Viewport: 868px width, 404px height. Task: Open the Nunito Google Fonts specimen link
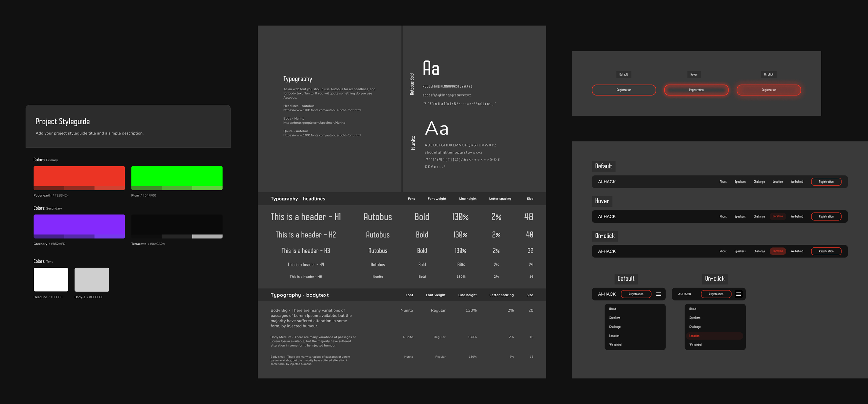314,123
